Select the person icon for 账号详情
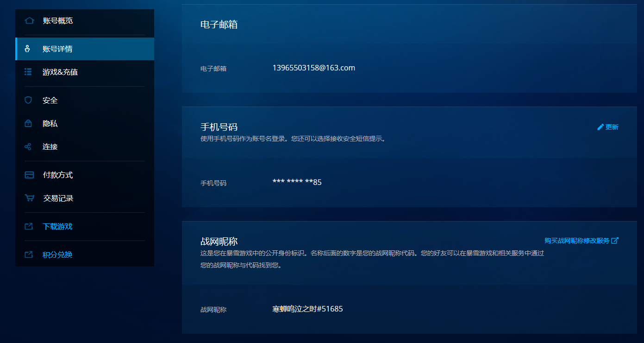The height and width of the screenshot is (343, 644). coord(28,49)
